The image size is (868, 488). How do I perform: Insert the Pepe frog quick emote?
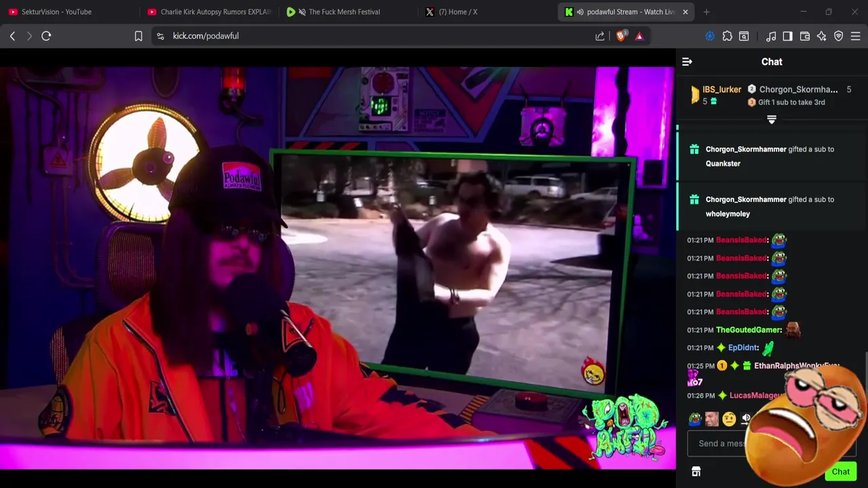[695, 419]
